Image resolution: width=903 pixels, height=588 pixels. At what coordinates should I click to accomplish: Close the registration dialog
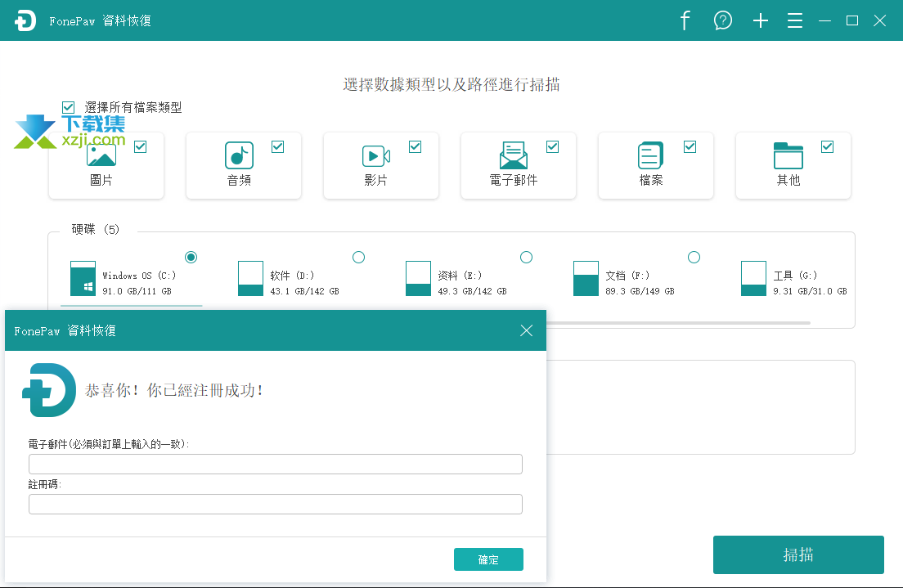(x=527, y=330)
